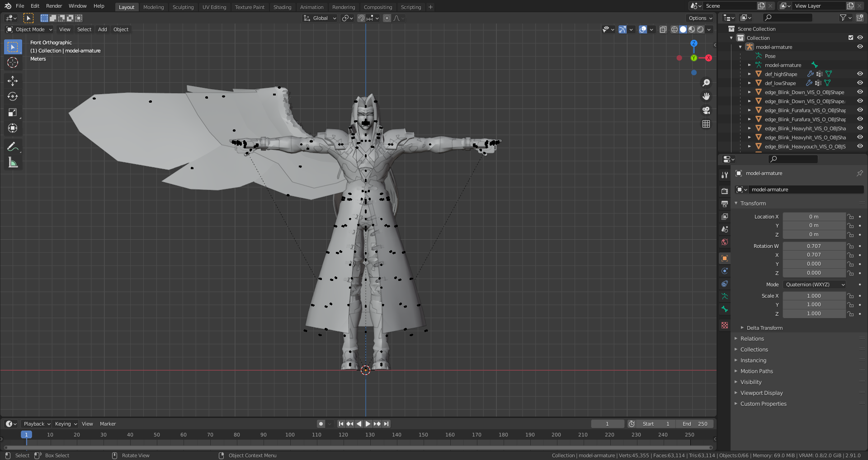Switch to the UV Editing workspace tab
868x460 pixels.
click(214, 7)
